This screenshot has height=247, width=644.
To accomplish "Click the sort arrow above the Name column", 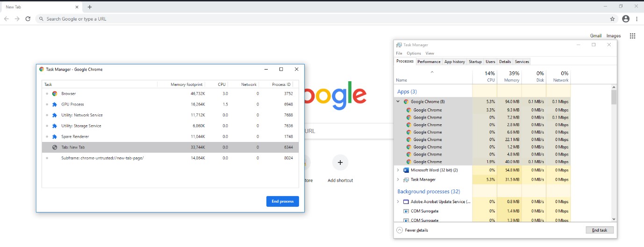I will [432, 72].
